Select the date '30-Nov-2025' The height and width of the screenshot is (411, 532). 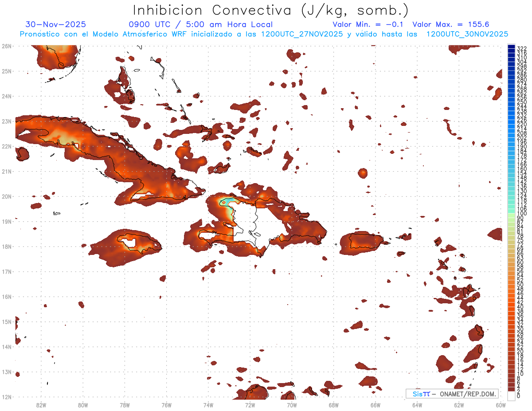pyautogui.click(x=55, y=24)
